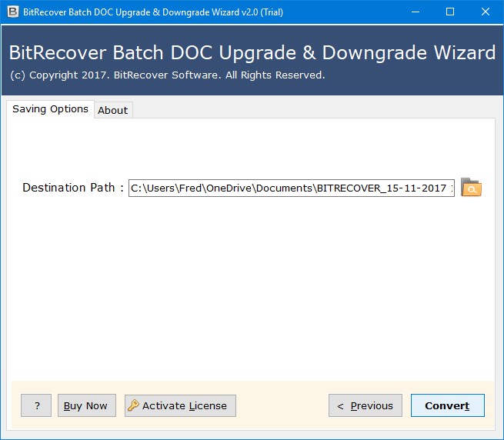
Task: Click the folder browse icon for destination
Action: coord(471,188)
